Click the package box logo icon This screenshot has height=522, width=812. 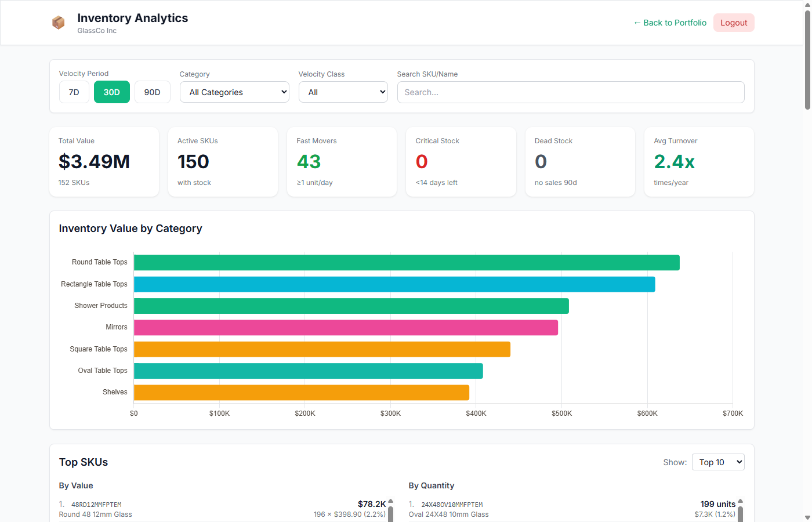coord(58,22)
